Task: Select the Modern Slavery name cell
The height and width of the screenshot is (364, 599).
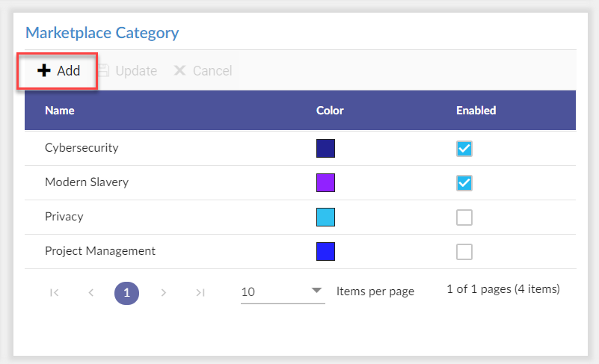Action: coord(87,182)
